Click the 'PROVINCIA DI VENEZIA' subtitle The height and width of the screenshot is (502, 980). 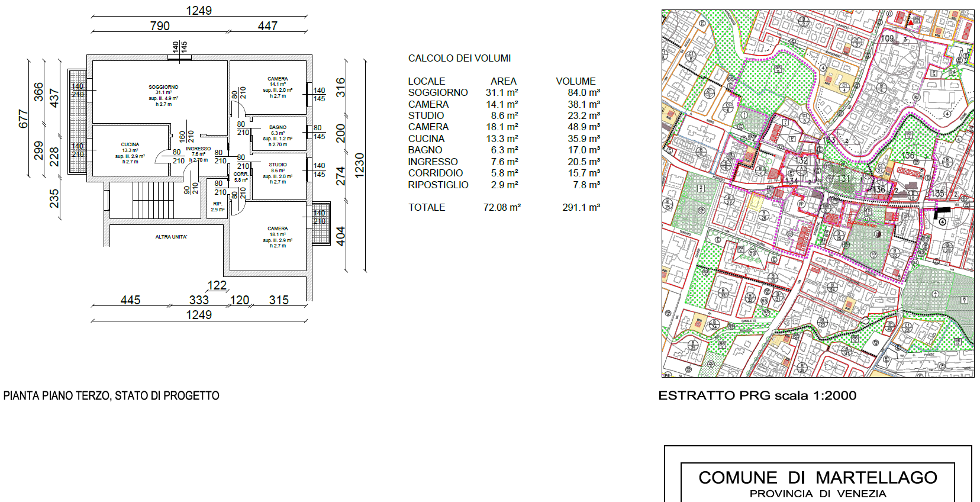pyautogui.click(x=818, y=494)
